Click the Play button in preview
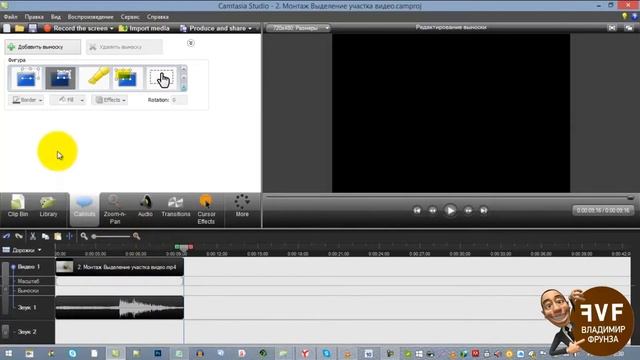This screenshot has height=360, width=640. pyautogui.click(x=450, y=210)
